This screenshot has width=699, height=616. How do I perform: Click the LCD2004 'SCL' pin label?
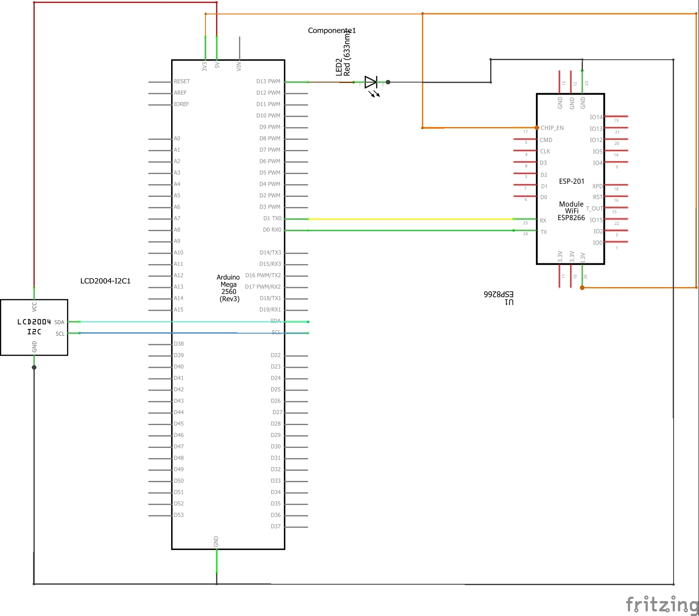point(60,334)
